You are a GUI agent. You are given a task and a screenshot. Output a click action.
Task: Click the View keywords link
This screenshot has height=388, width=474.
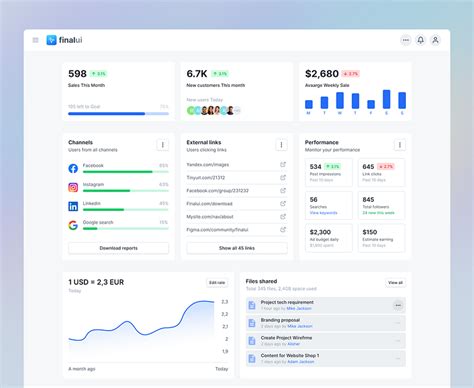click(323, 213)
